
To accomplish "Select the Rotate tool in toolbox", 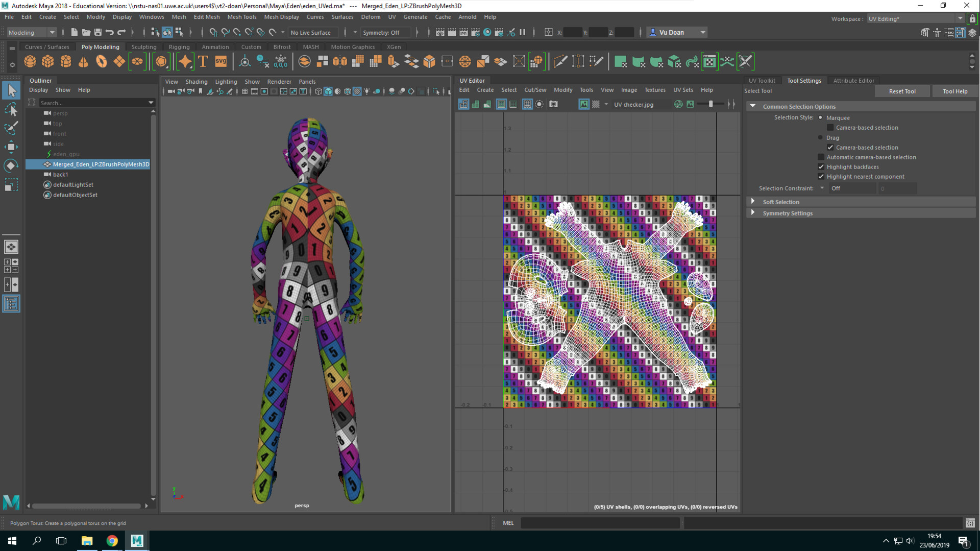I will [11, 166].
